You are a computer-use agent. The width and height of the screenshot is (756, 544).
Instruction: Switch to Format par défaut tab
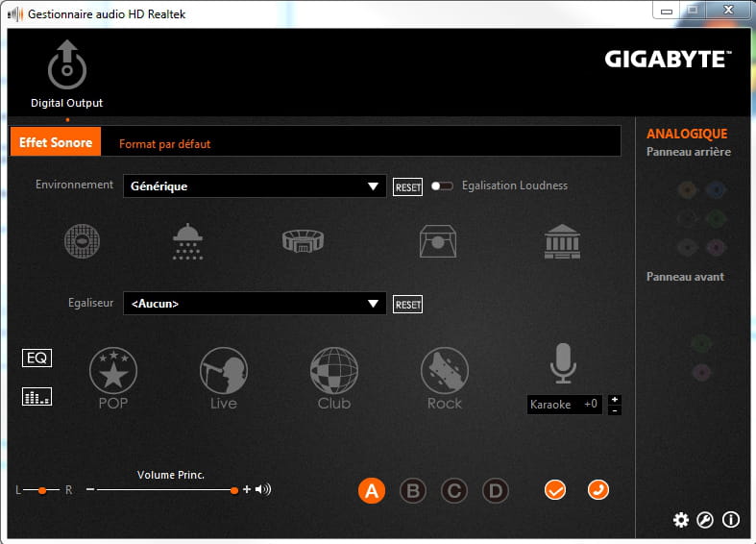pyautogui.click(x=165, y=144)
